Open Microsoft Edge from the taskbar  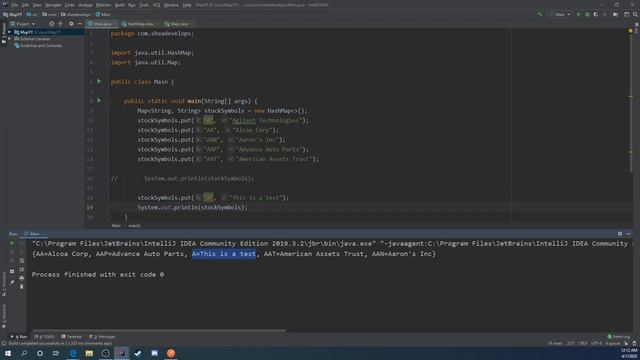coord(73,353)
